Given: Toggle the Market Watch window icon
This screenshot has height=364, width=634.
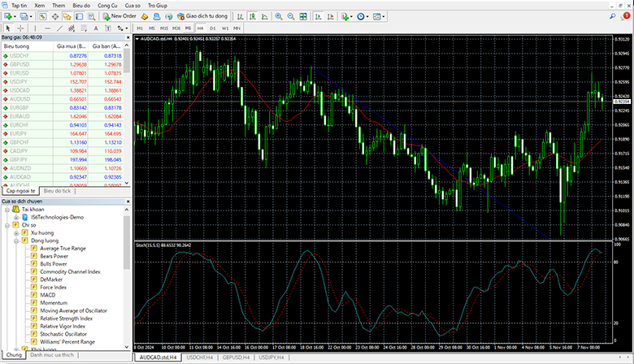Looking at the screenshot, I should tap(42, 16).
